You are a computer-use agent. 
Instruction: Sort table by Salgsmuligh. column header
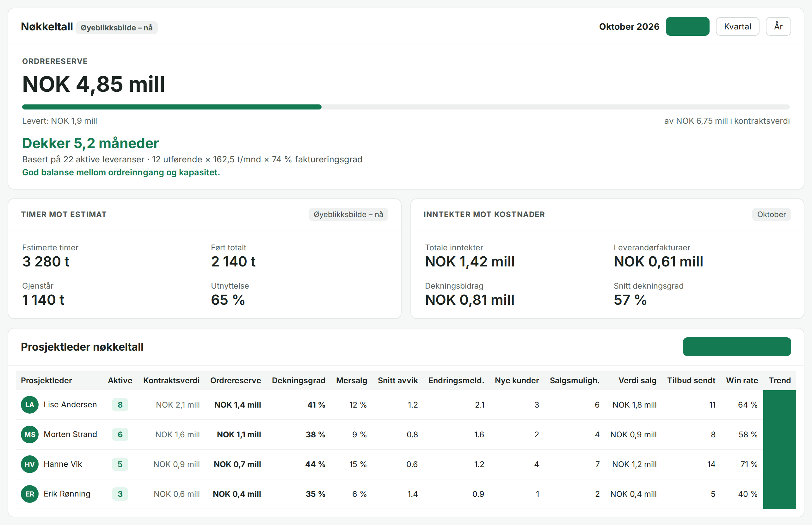[x=575, y=380]
